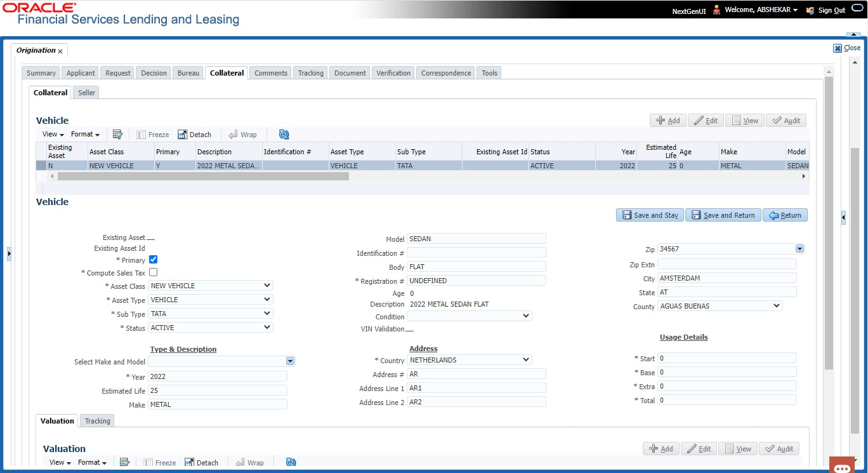
Task: Refresh the Vehicle table
Action: coord(284,135)
